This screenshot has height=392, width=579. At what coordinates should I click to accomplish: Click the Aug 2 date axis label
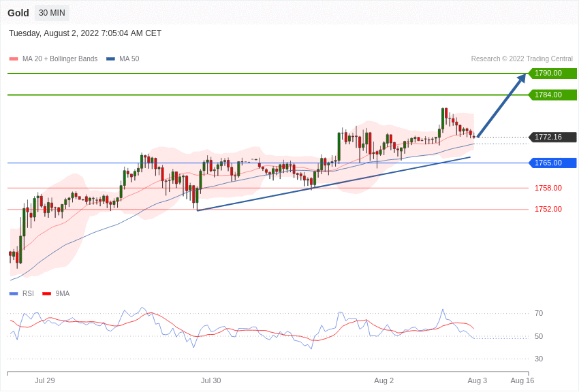point(384,380)
